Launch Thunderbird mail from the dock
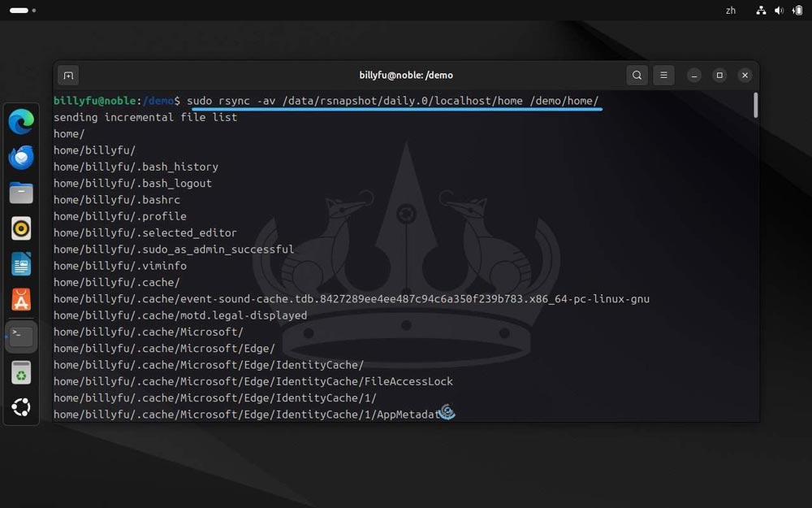The height and width of the screenshot is (508, 812). pos(21,158)
